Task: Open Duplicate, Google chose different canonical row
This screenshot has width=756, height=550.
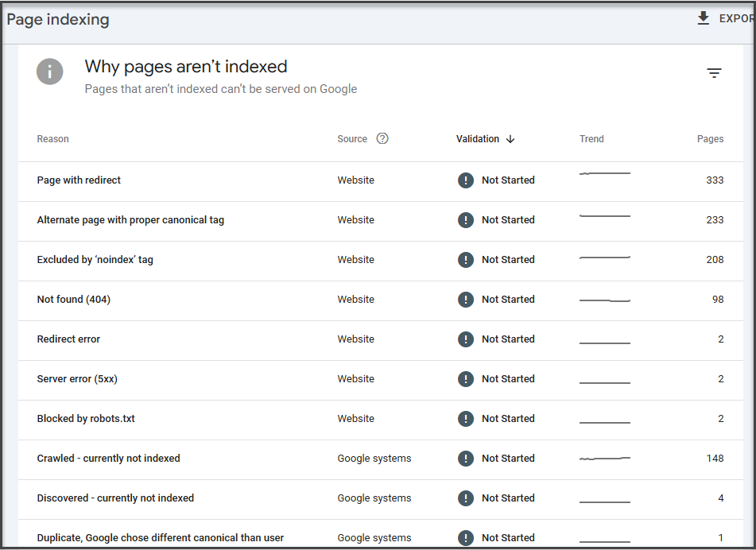Action: click(161, 538)
